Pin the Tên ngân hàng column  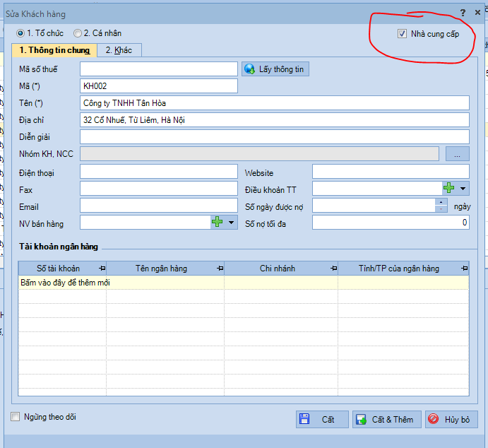(x=220, y=269)
